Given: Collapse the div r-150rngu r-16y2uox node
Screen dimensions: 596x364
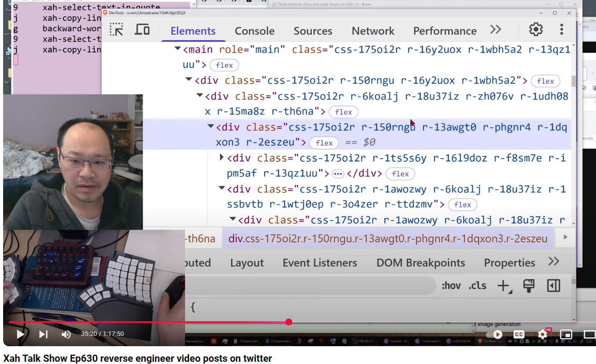Looking at the screenshot, I should point(189,79).
